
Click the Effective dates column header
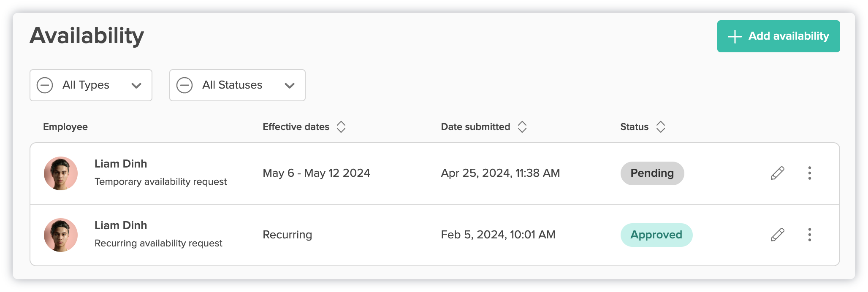[x=296, y=127]
